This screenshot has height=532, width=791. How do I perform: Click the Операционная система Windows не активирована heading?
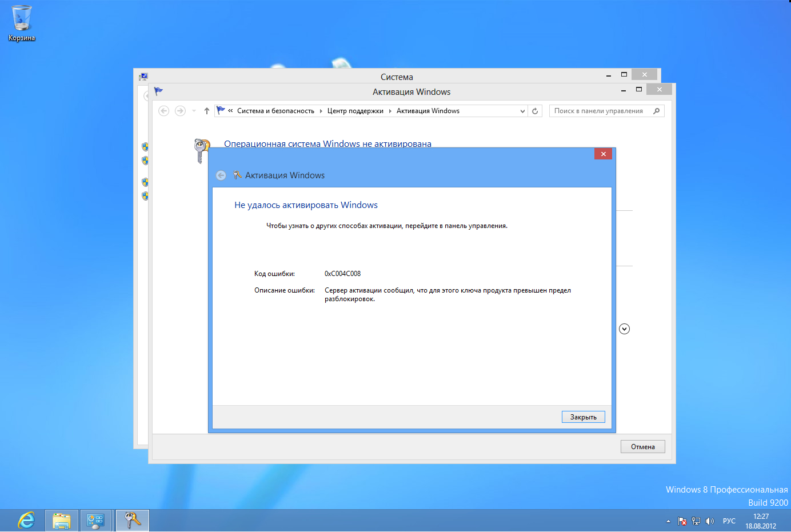click(x=327, y=143)
